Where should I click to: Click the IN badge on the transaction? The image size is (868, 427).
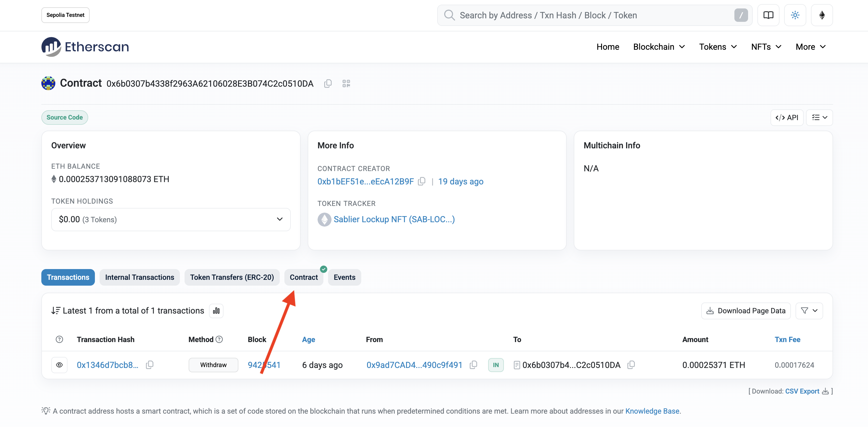496,365
